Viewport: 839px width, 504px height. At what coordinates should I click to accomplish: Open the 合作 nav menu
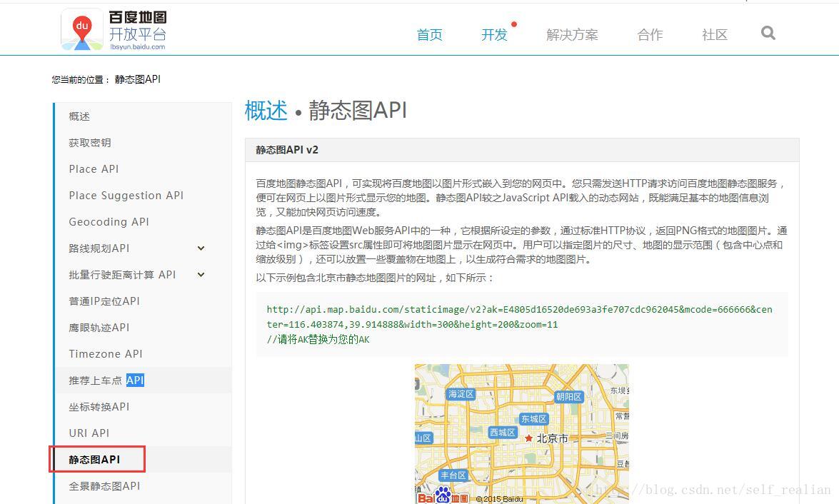(650, 35)
